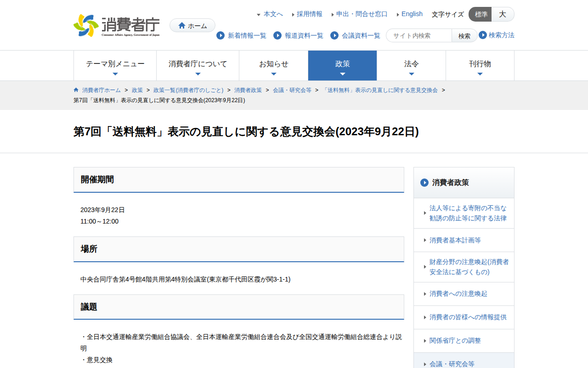Click the 検索 search button

tap(464, 35)
